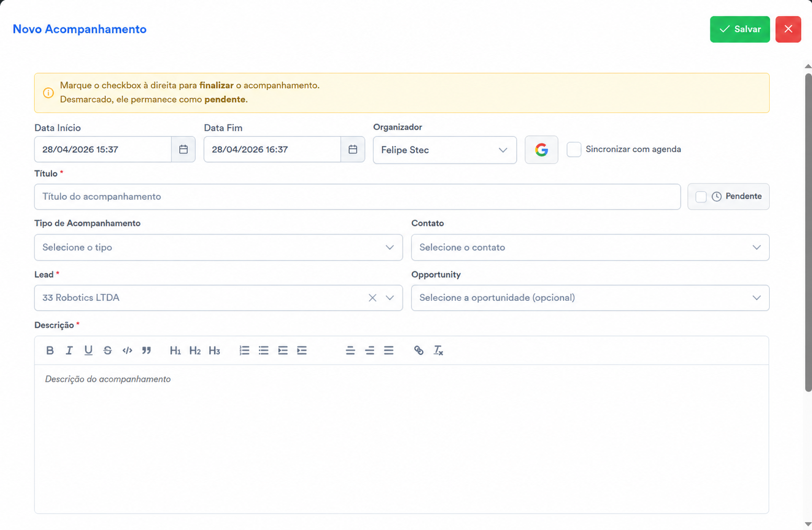Click the Google account button
This screenshot has width=812, height=530.
(542, 150)
